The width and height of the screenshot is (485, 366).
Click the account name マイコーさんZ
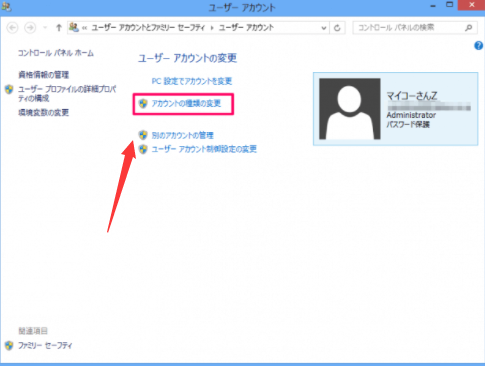(412, 96)
